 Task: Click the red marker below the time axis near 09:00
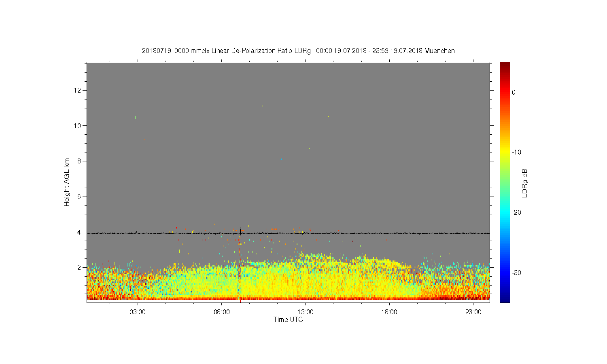pos(240,301)
